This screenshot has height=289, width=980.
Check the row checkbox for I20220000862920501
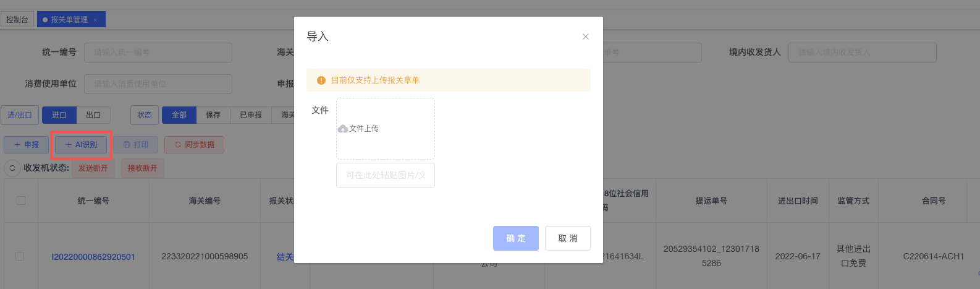click(20, 256)
